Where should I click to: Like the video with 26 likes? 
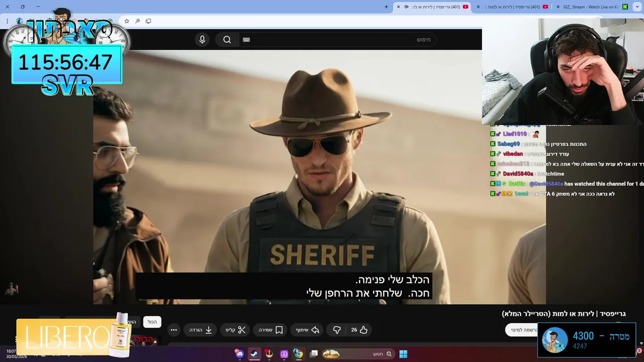point(360,330)
